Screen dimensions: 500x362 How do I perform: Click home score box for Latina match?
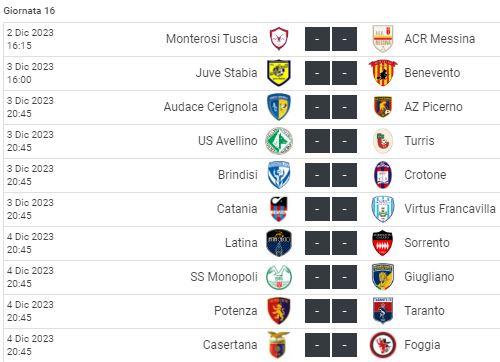(x=317, y=243)
